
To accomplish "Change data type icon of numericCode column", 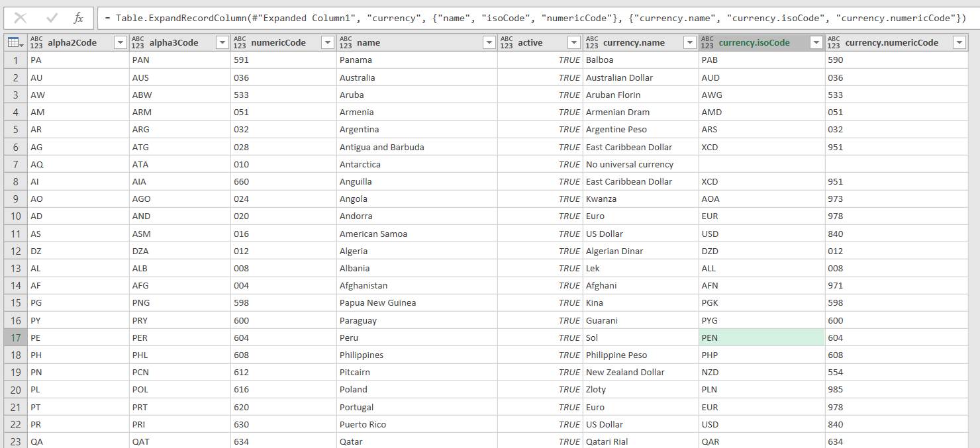I will [240, 42].
